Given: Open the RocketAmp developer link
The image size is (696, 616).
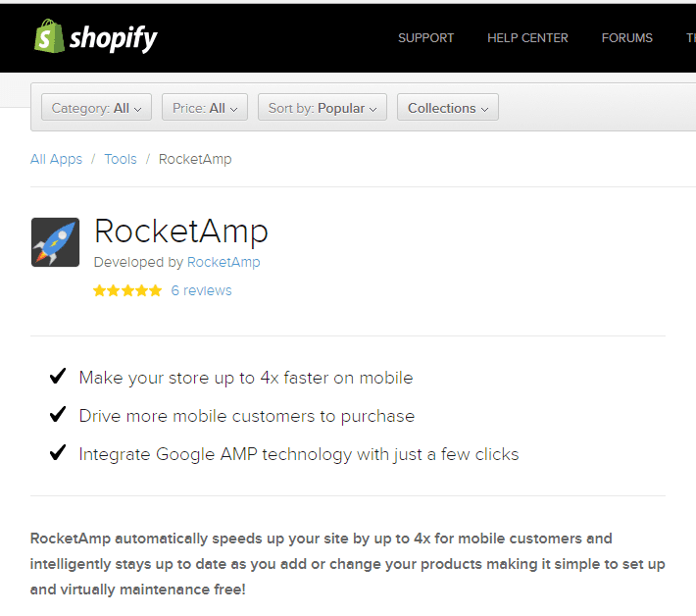Looking at the screenshot, I should coord(224,262).
